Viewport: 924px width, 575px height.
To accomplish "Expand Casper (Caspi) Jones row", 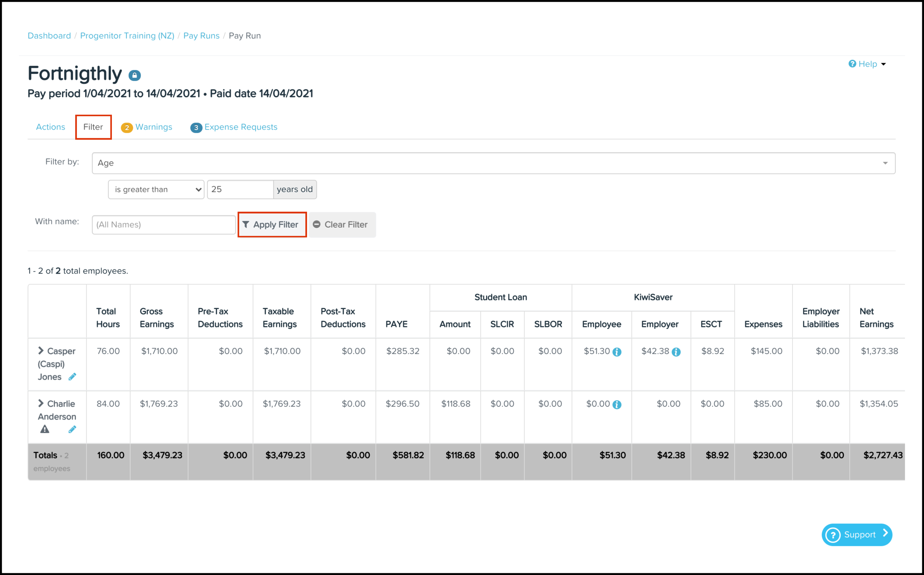I will tap(41, 351).
